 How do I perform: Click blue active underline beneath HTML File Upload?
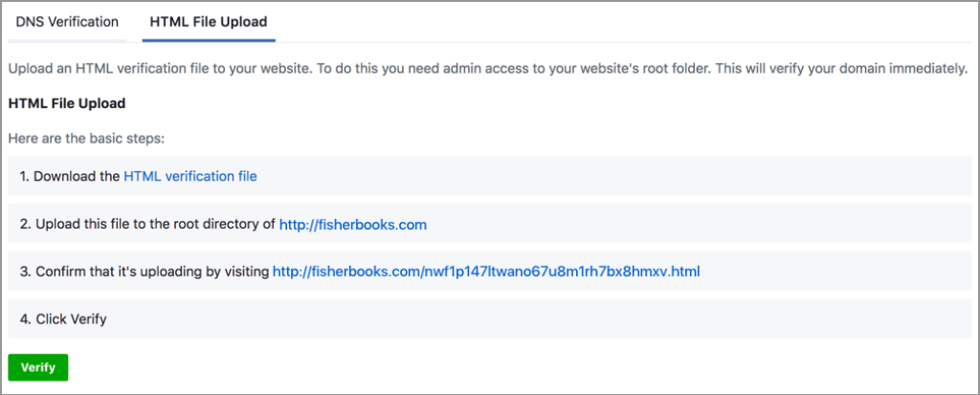pyautogui.click(x=209, y=40)
